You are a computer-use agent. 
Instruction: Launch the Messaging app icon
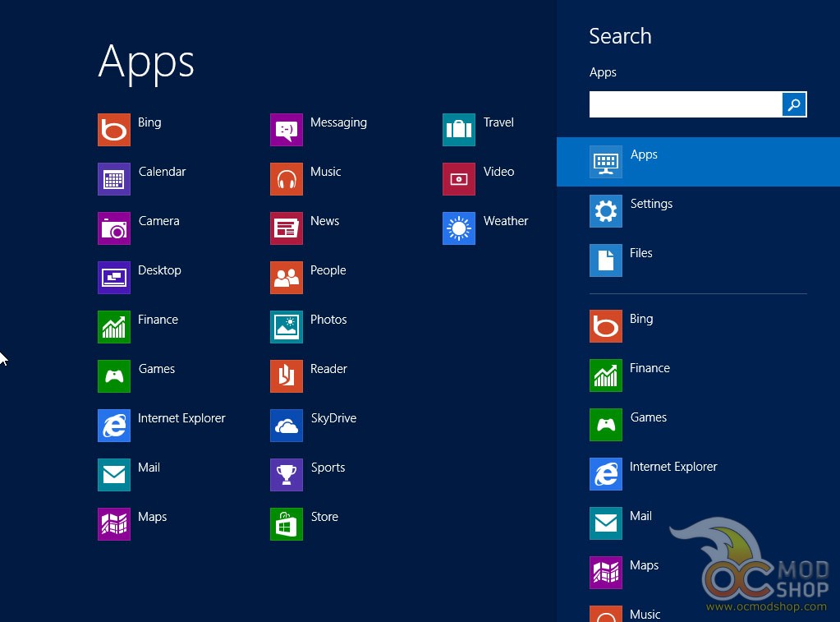click(x=286, y=130)
